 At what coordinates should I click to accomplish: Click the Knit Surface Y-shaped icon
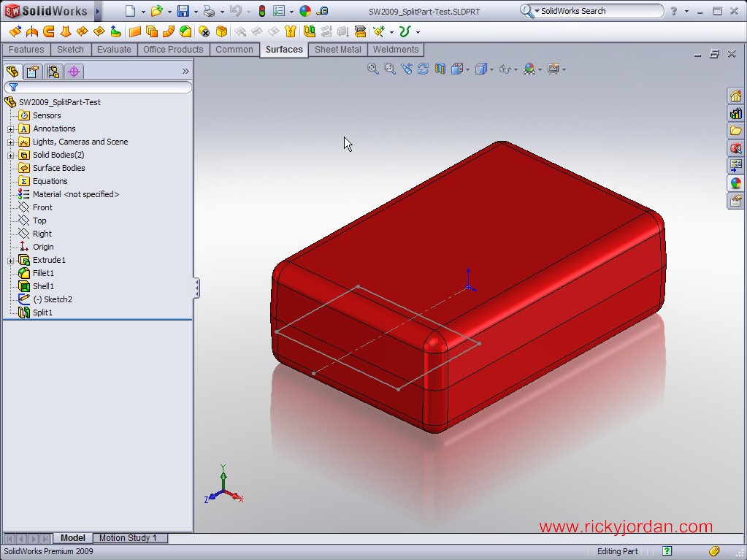pyautogui.click(x=291, y=32)
